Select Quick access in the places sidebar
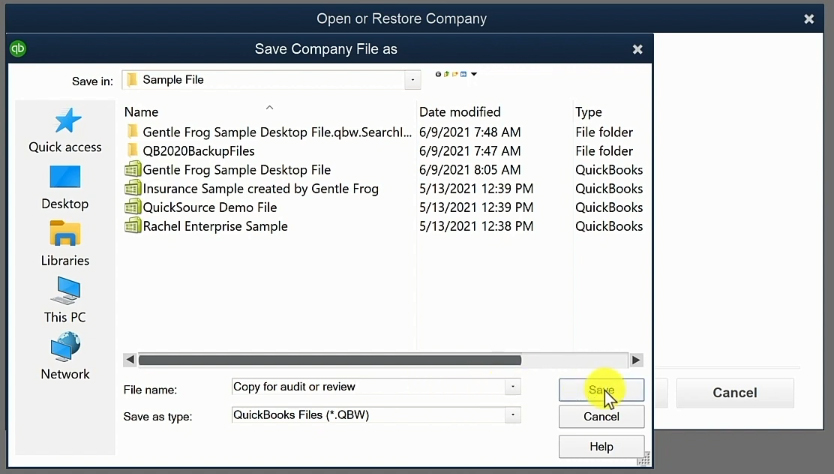Screen dimensions: 834x474 tap(65, 131)
